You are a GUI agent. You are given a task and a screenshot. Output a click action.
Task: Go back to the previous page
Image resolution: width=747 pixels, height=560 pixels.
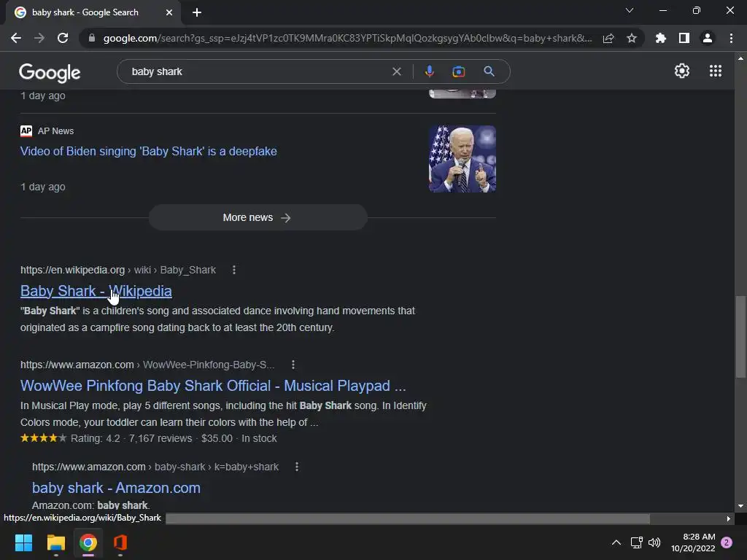tap(16, 38)
